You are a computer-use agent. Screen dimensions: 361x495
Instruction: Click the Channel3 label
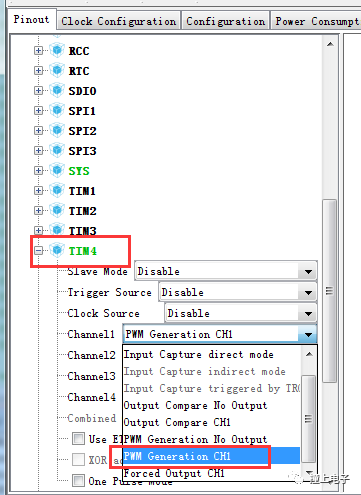91,376
